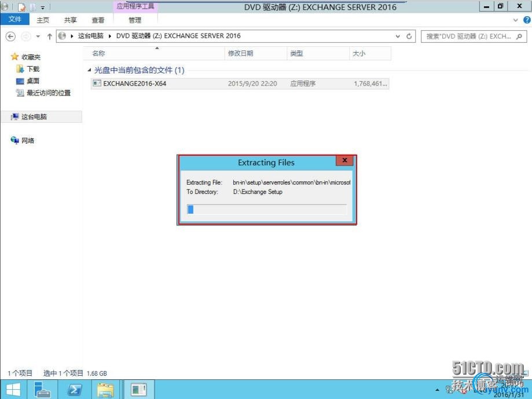The height and width of the screenshot is (399, 532).
Task: Open the Windows Start button
Action: (x=13, y=390)
